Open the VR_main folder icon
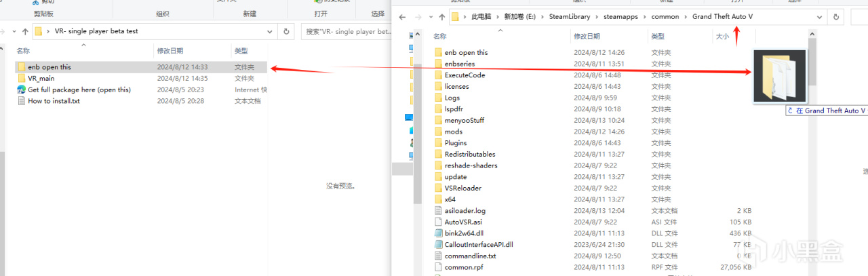The height and width of the screenshot is (276, 868). pyautogui.click(x=21, y=79)
